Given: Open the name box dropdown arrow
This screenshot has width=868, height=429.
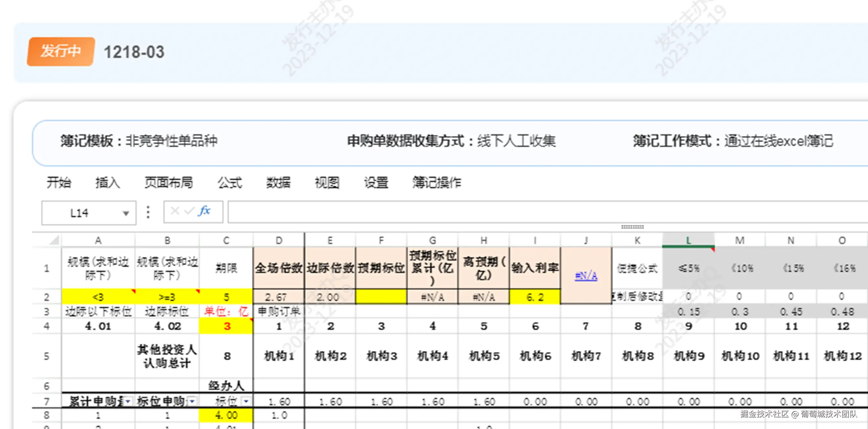Looking at the screenshot, I should [126, 213].
